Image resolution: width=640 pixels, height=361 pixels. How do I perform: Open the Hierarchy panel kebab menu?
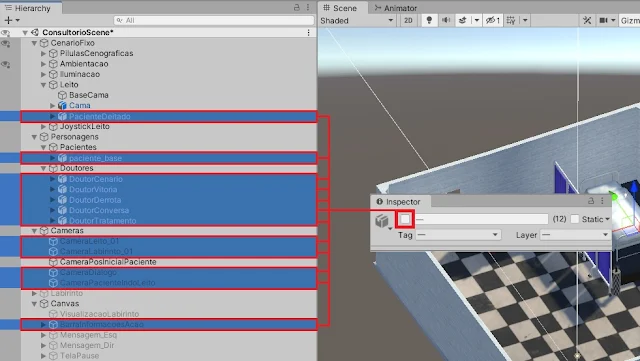pyautogui.click(x=308, y=7)
